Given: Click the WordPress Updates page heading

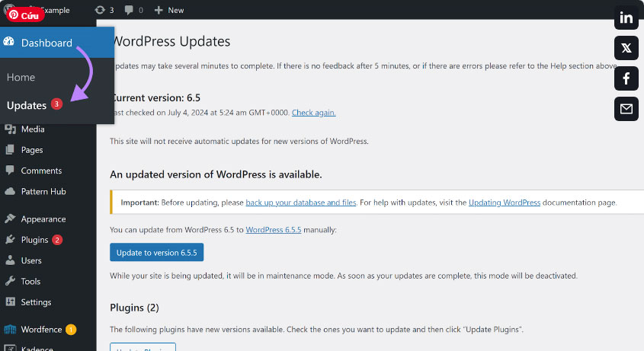Looking at the screenshot, I should click(x=171, y=41).
